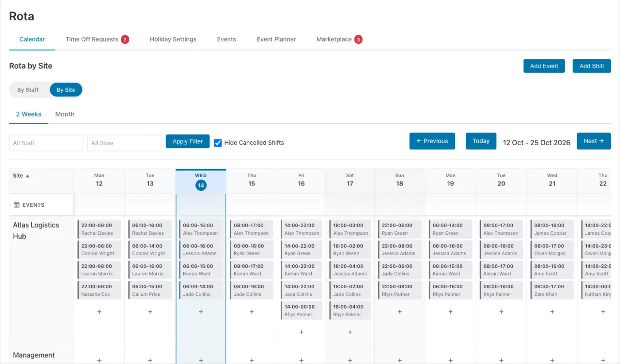The image size is (620, 364).
Task: Click the Atlas Logistics Hub plus for Wed 21
Action: point(552,312)
